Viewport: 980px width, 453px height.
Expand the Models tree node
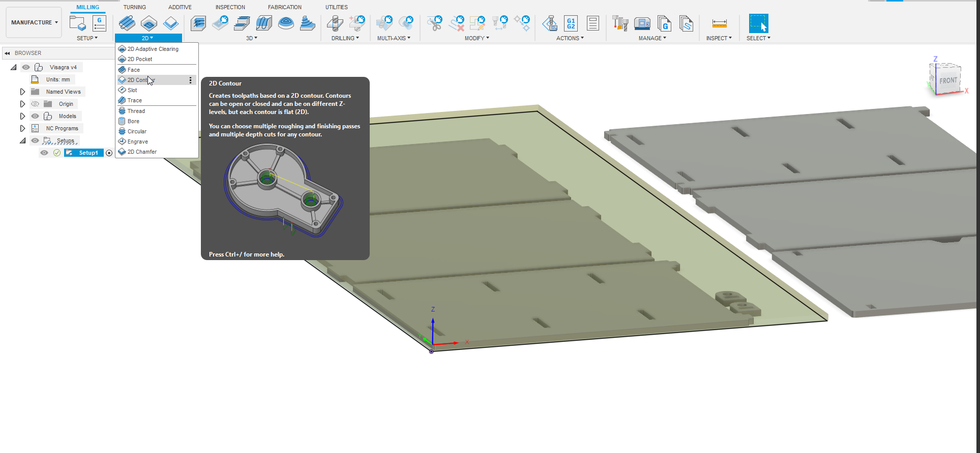coord(22,116)
